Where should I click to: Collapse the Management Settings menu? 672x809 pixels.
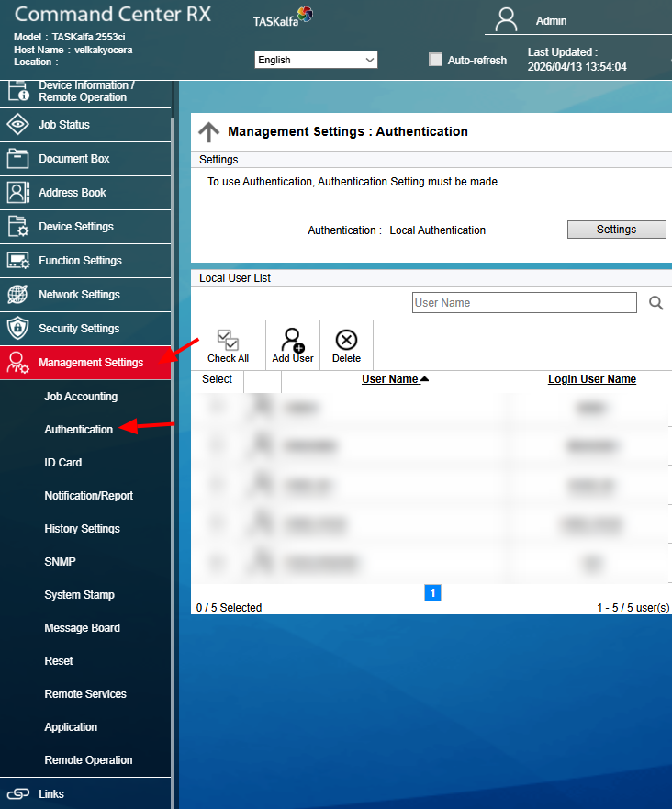pos(90,363)
